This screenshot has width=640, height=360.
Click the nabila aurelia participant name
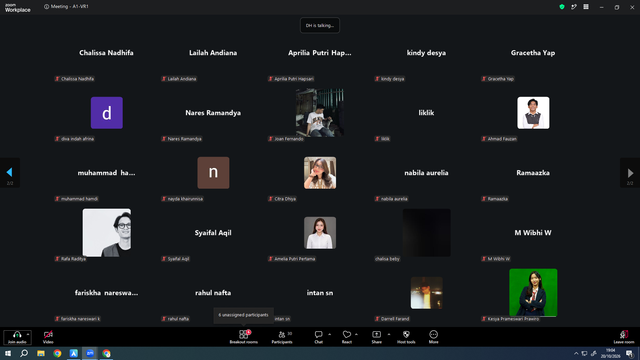pos(426,173)
